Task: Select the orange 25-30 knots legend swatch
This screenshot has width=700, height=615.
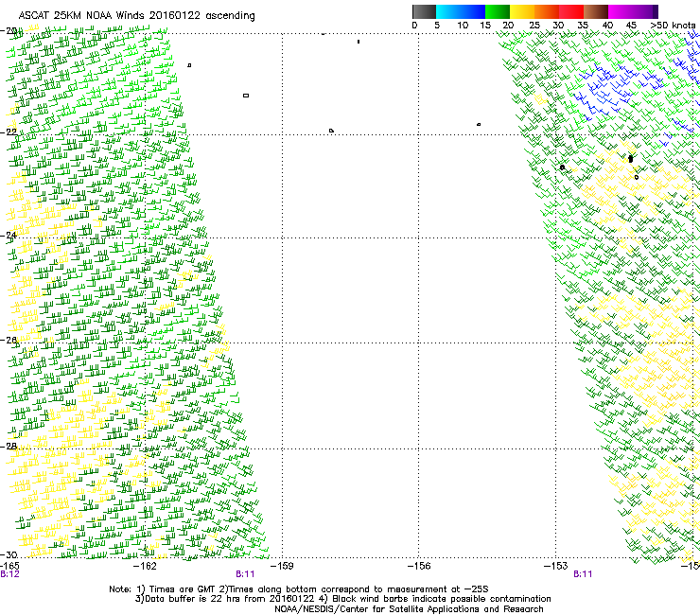Action: point(547,11)
